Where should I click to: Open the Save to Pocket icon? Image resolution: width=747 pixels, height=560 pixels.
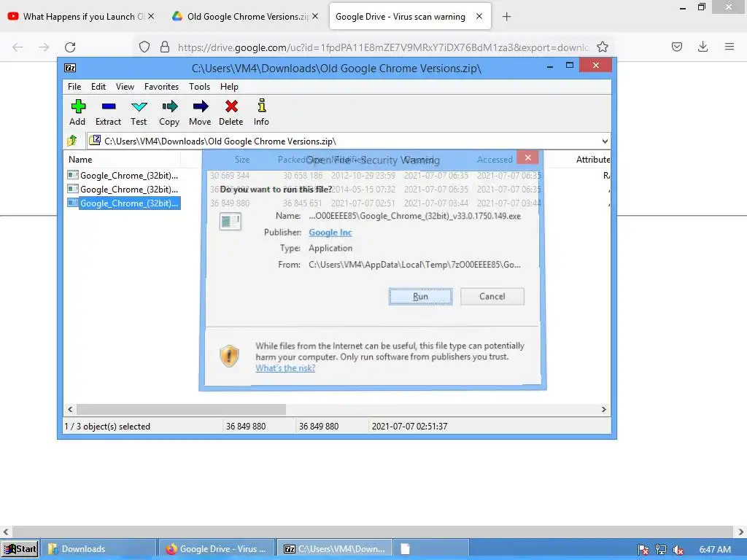pos(676,47)
